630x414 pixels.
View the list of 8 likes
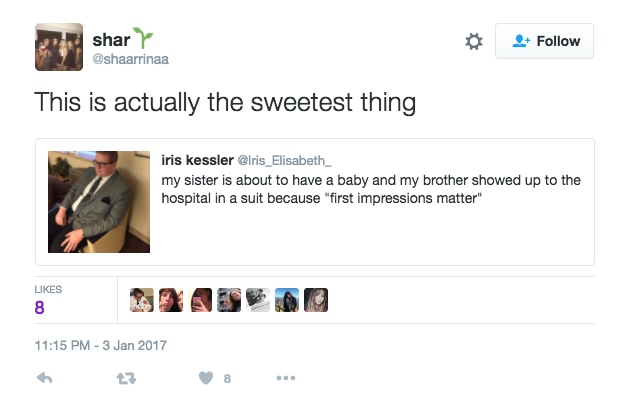48,300
